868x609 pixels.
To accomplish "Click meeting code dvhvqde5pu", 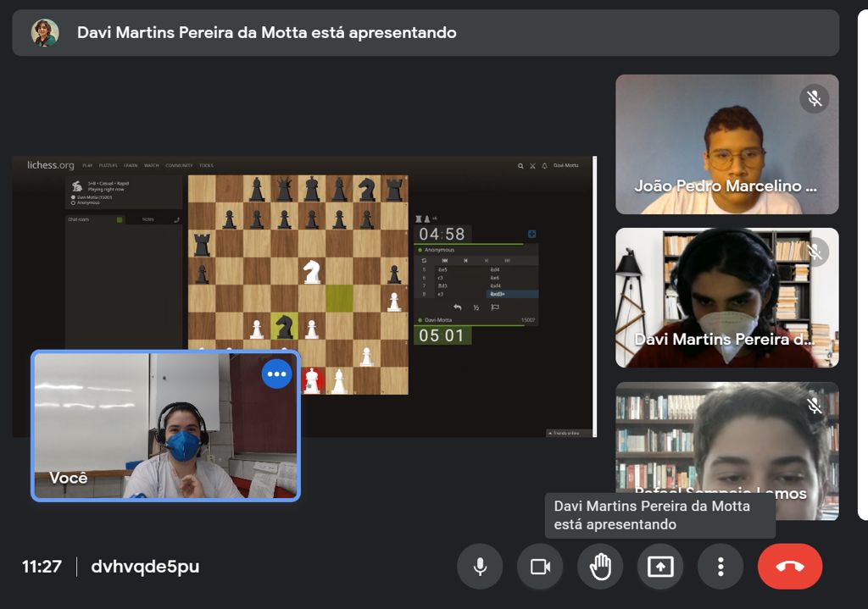I will pyautogui.click(x=145, y=567).
